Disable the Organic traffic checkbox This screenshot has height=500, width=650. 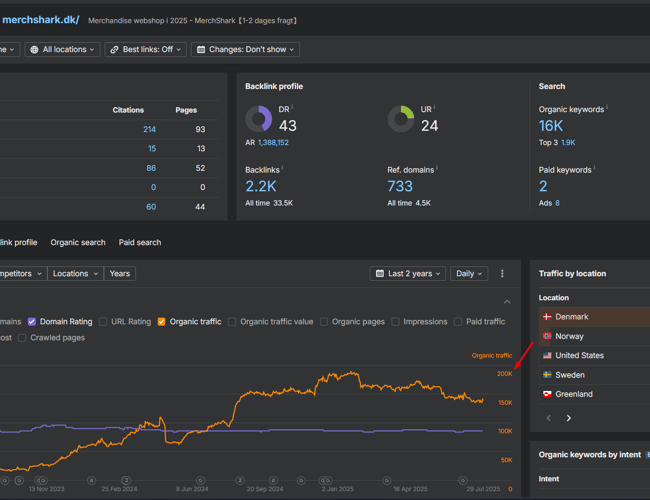[161, 322]
